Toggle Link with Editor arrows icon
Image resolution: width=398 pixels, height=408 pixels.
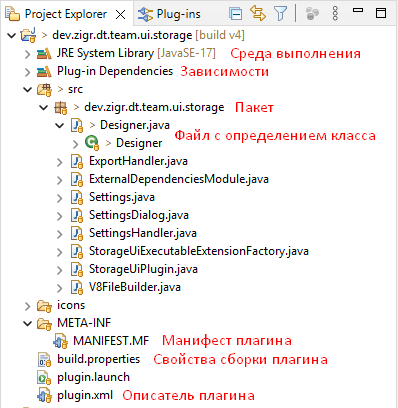(x=258, y=14)
